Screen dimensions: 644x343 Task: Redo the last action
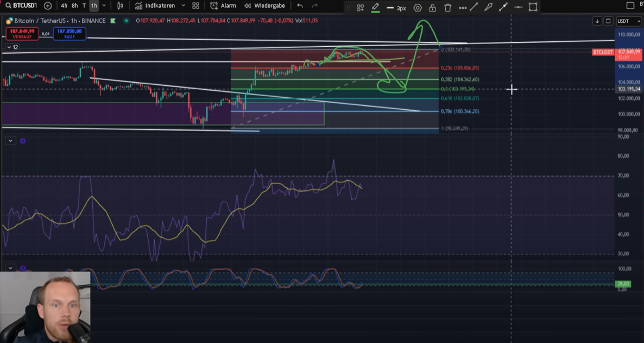(314, 6)
